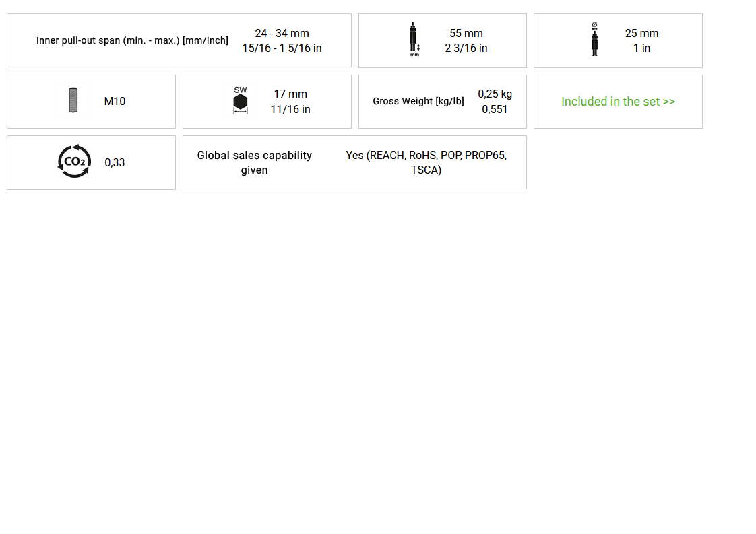
Task: Click the 'Global sales capability given' label
Action: pyautogui.click(x=255, y=162)
